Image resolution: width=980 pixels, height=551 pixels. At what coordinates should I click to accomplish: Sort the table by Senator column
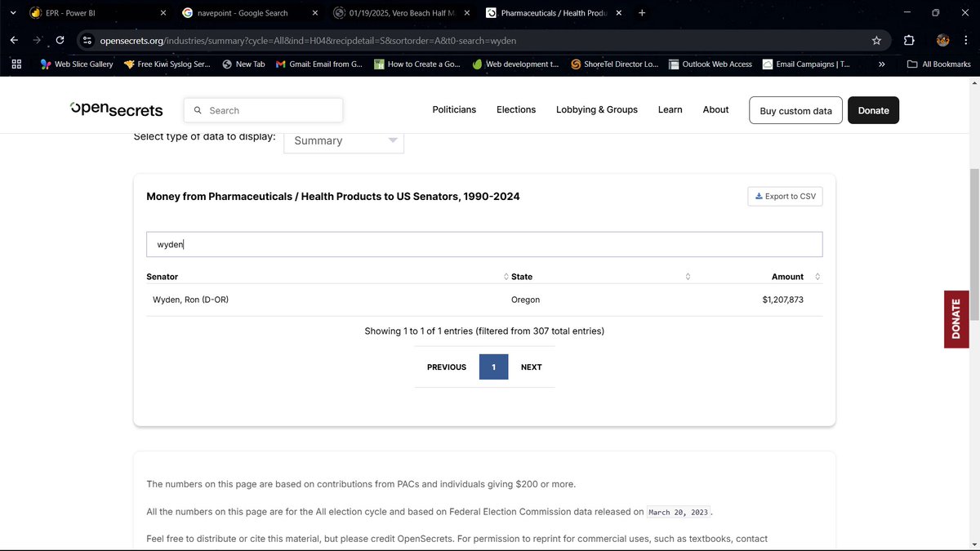tap(327, 277)
